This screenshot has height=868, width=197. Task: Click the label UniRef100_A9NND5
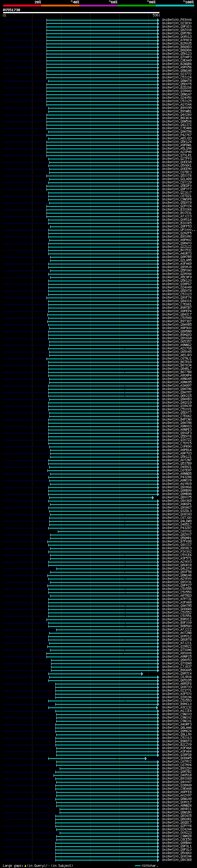177,474
